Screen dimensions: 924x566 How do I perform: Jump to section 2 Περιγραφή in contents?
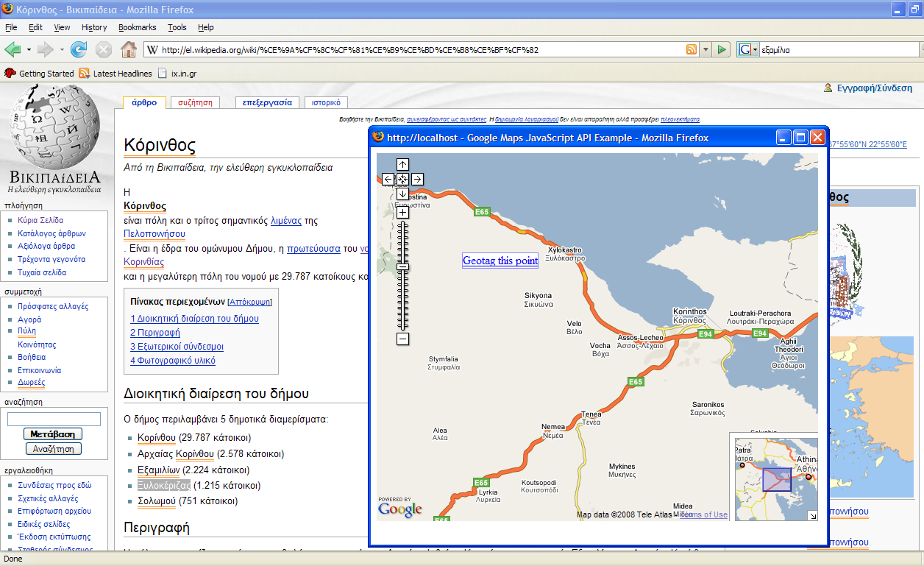click(x=155, y=333)
